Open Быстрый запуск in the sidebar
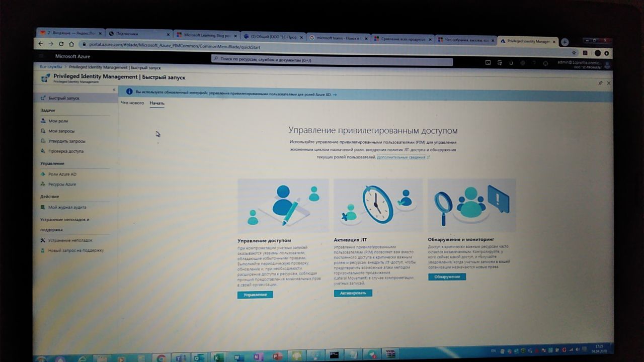The image size is (644, 362). coord(75,98)
